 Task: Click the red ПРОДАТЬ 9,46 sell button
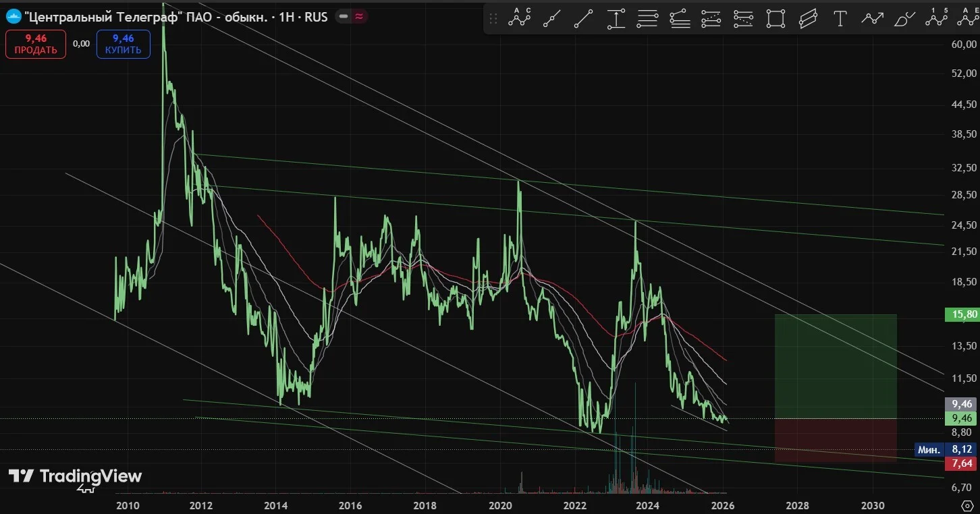(x=36, y=44)
